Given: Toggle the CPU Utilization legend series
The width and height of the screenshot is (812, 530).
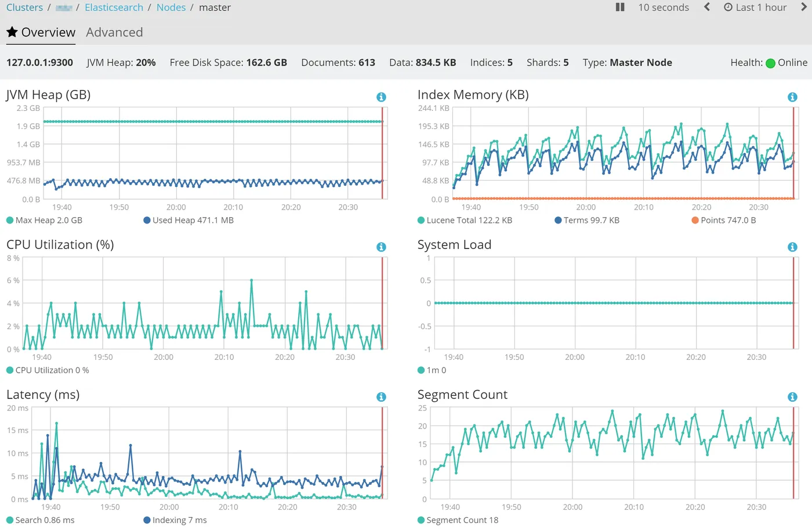Looking at the screenshot, I should click(x=48, y=370).
